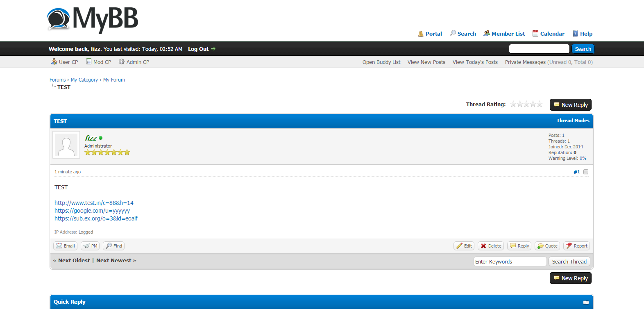Open the google.com link in post
The height and width of the screenshot is (309, 644).
click(x=92, y=211)
